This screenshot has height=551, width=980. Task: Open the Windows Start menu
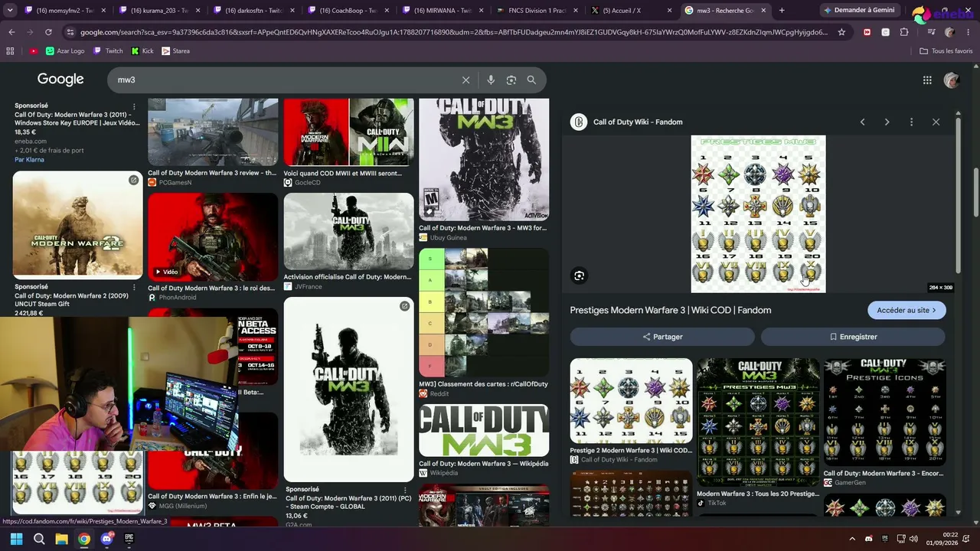pyautogui.click(x=16, y=539)
